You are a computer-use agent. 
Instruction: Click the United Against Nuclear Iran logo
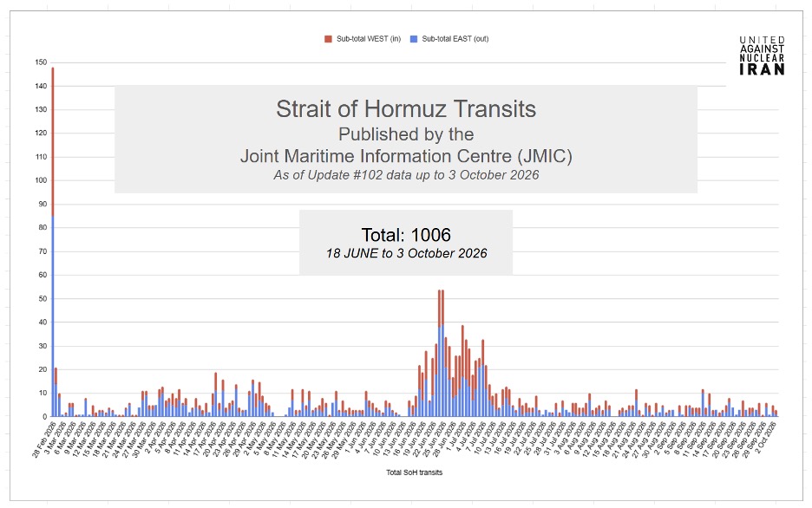click(762, 55)
